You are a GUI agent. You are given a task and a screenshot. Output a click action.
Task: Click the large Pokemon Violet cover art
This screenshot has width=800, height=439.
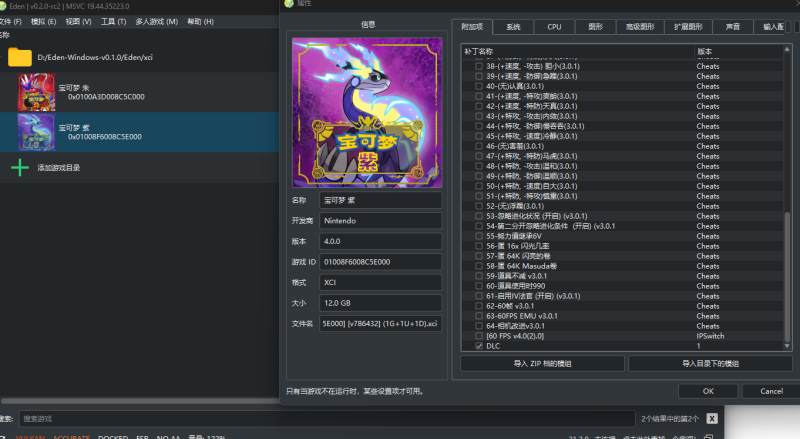point(367,112)
